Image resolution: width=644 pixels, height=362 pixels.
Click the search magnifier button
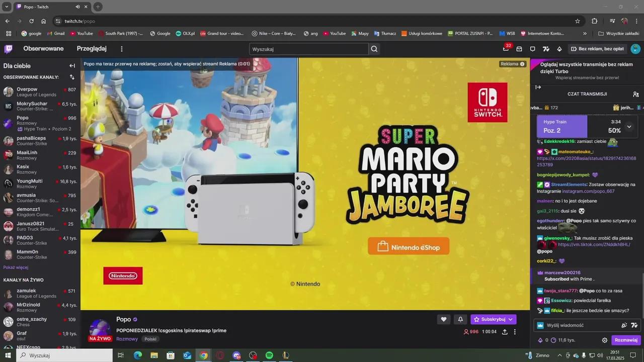pos(374,49)
